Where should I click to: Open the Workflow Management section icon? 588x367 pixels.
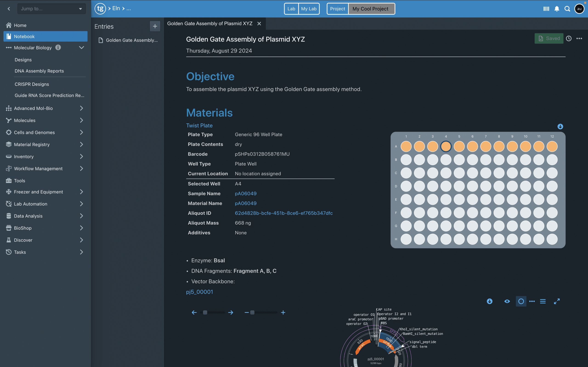tap(8, 168)
